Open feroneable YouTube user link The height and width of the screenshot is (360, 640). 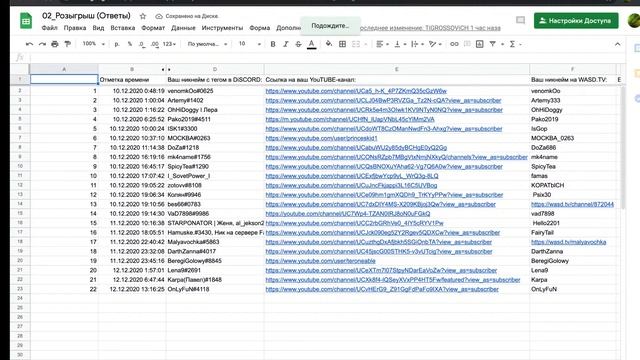click(320, 261)
